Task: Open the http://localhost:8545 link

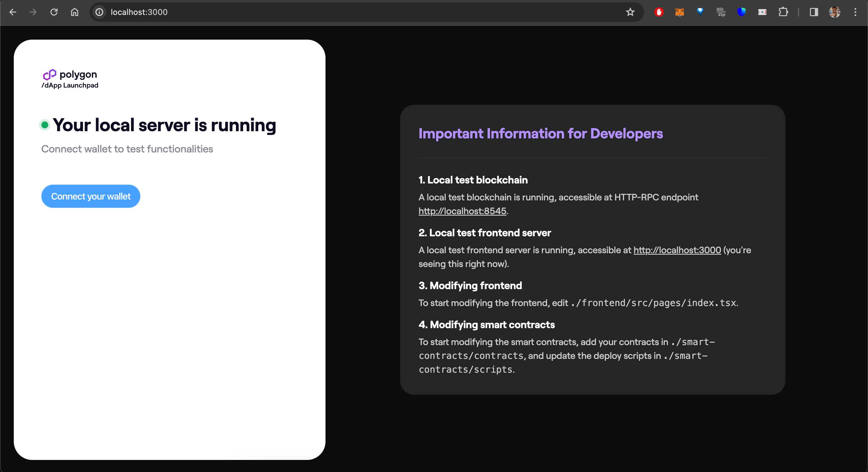Action: click(x=462, y=211)
